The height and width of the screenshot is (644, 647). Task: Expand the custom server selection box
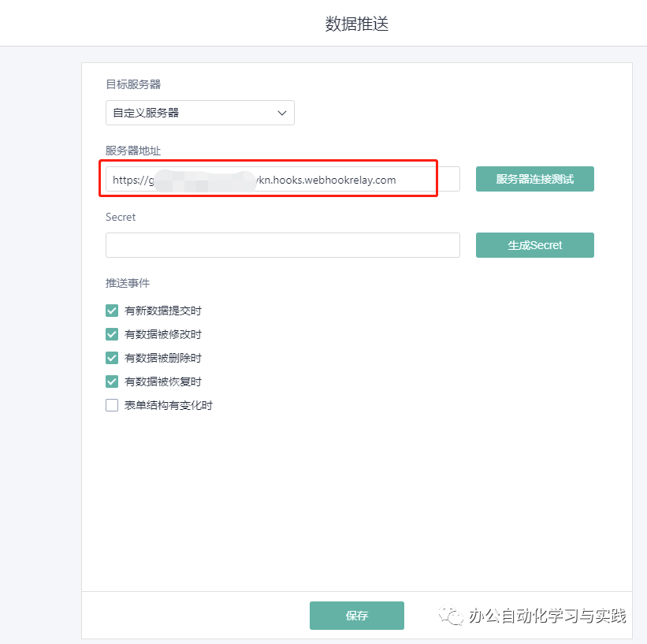tap(199, 113)
